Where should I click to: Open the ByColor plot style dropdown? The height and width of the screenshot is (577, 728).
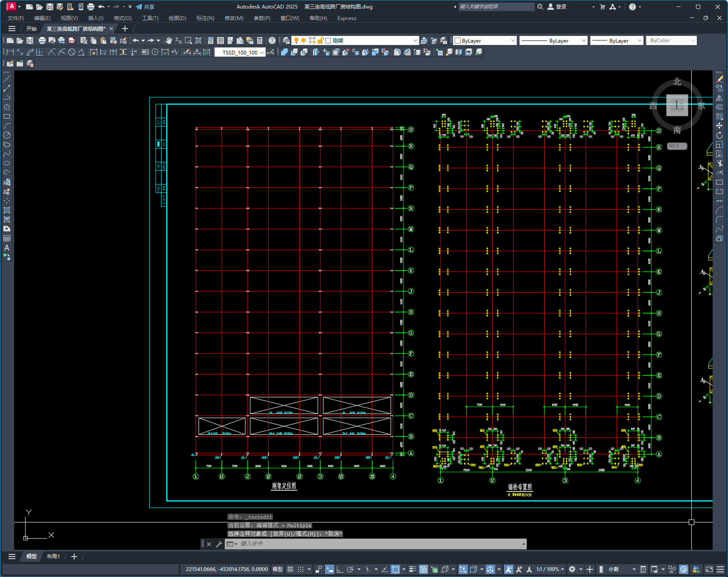pos(671,40)
